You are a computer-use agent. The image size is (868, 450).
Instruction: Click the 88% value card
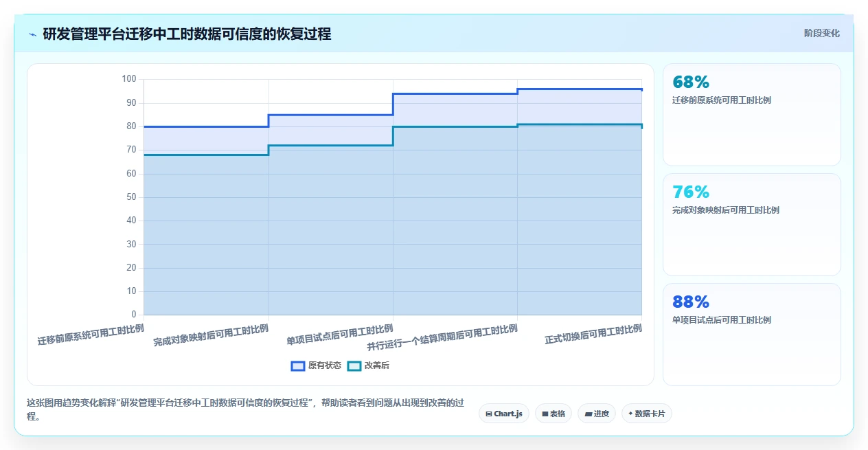(x=751, y=335)
